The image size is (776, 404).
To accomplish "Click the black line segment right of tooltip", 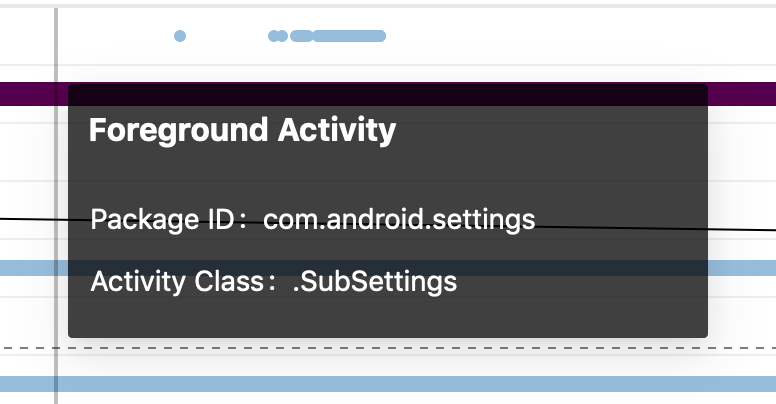I will [742, 229].
